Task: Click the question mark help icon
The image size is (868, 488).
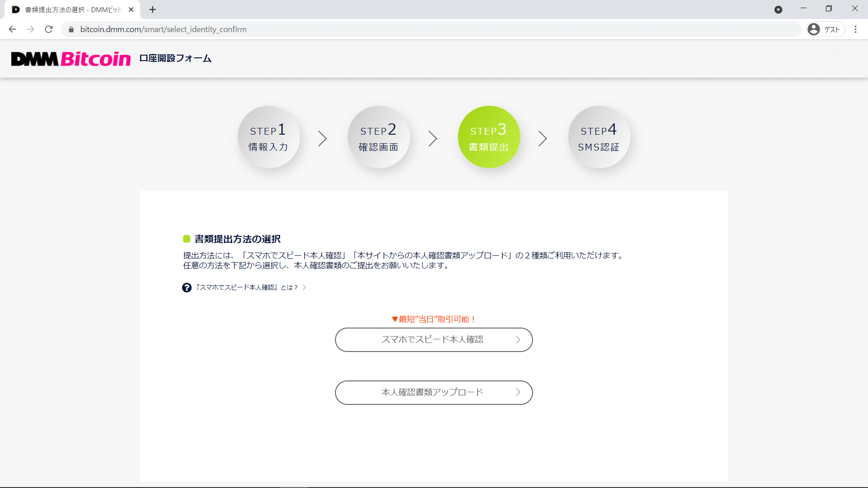Action: pos(187,287)
